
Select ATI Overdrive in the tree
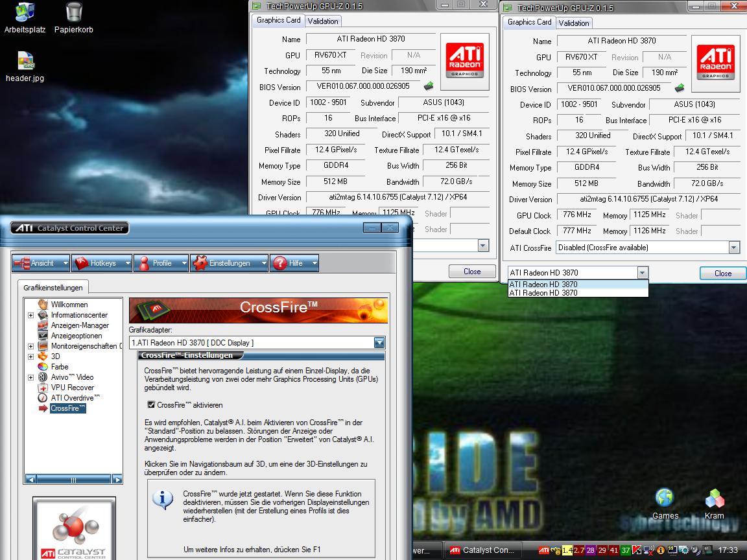(x=75, y=399)
